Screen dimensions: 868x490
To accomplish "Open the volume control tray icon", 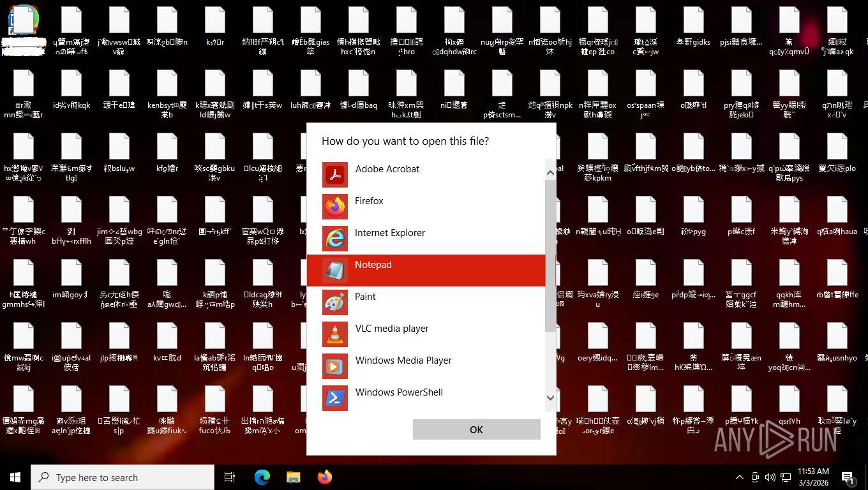I will tap(770, 477).
